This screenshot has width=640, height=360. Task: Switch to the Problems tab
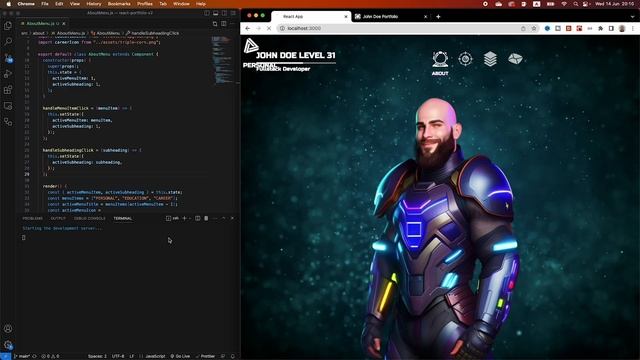[33, 218]
